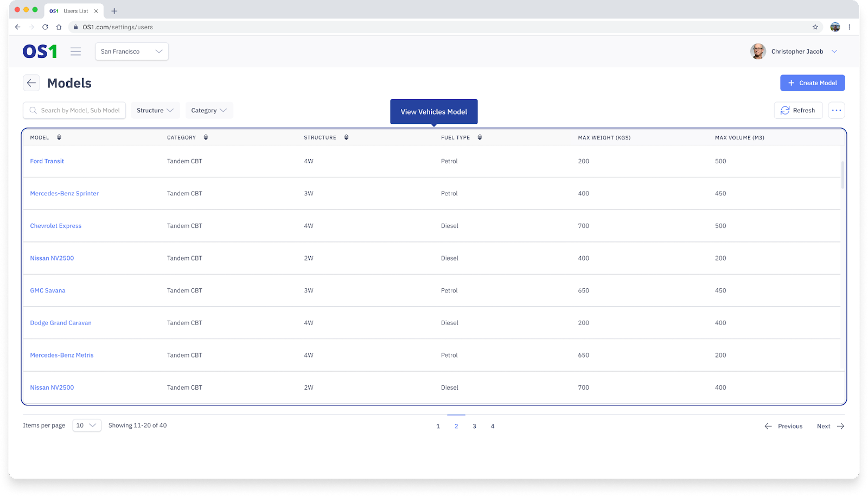The width and height of the screenshot is (868, 496).
Task: Bookmark page with the star icon
Action: click(815, 27)
